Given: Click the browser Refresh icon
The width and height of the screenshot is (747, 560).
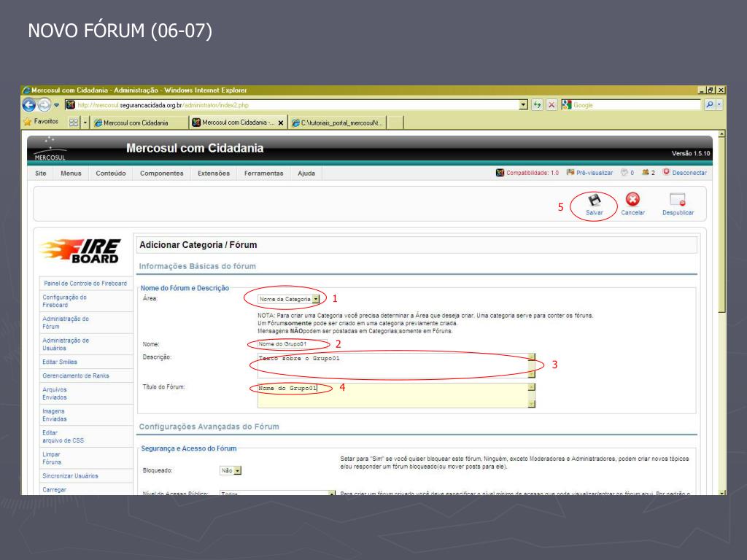Looking at the screenshot, I should pyautogui.click(x=537, y=105).
